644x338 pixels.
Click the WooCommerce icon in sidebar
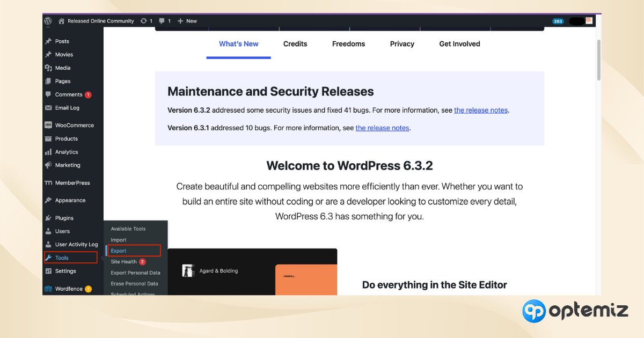tap(48, 126)
